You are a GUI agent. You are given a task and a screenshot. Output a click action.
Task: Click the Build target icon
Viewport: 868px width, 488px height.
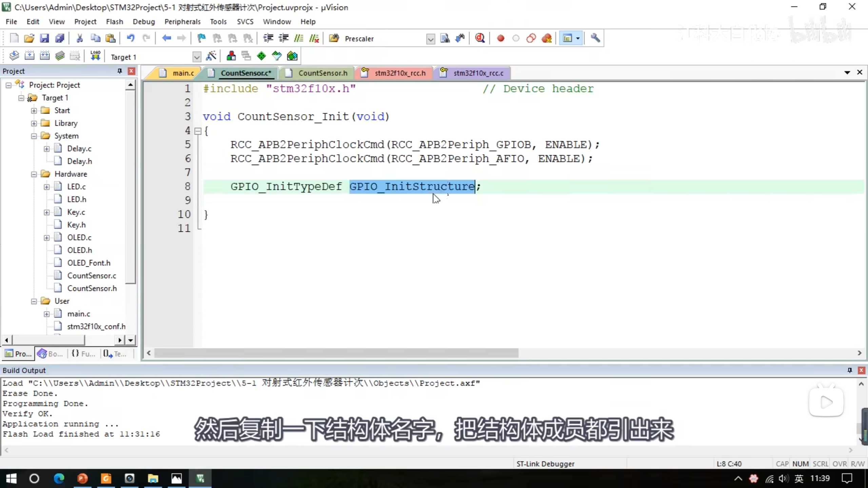click(29, 56)
